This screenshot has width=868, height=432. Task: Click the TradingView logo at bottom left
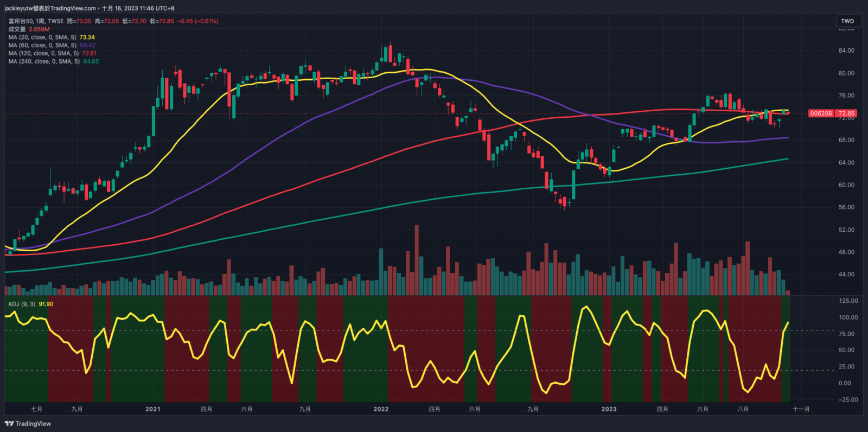[x=28, y=424]
